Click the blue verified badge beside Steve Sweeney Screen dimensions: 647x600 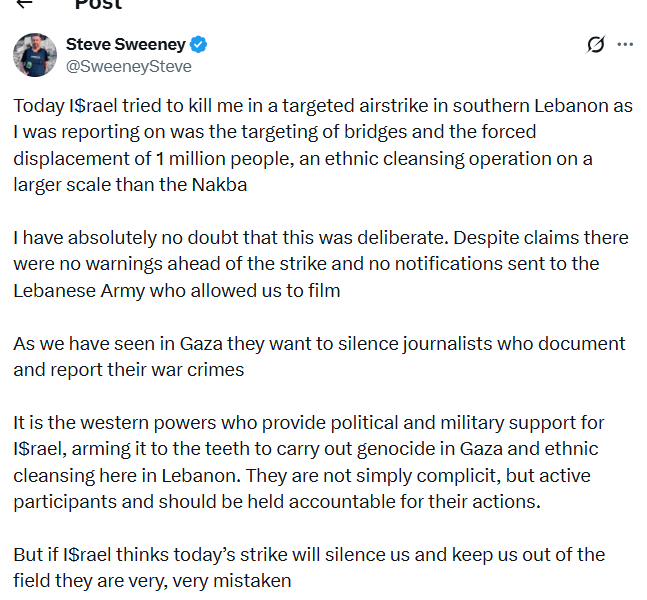pos(199,44)
